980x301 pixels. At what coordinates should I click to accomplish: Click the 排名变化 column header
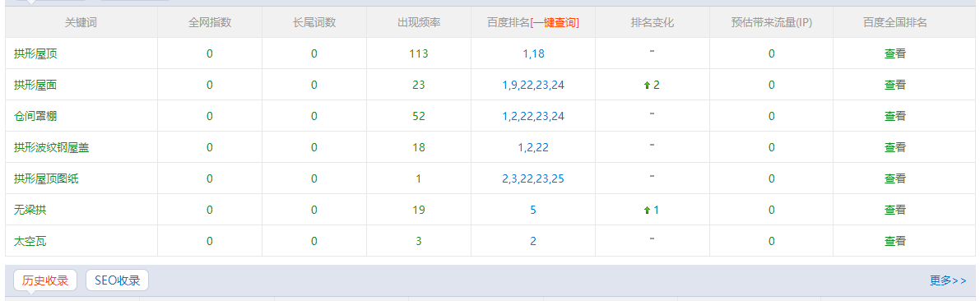[x=652, y=22]
